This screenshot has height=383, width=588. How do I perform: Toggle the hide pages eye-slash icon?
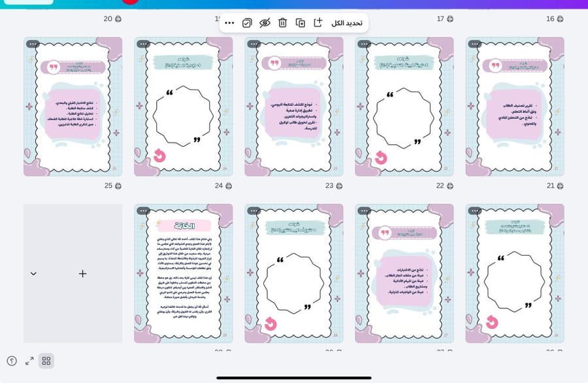(265, 23)
